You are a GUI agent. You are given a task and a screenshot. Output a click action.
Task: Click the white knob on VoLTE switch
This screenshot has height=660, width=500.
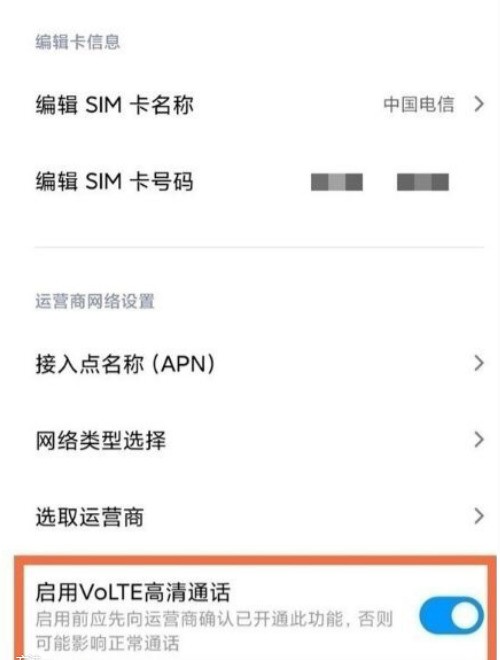(465, 616)
